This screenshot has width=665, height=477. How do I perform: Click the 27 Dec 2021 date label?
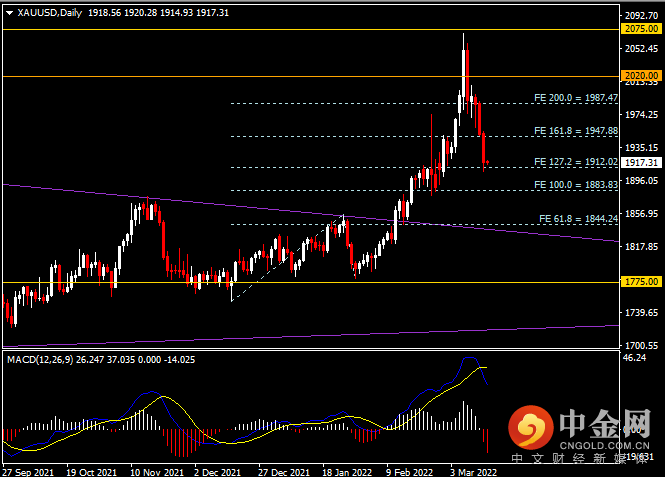(x=284, y=472)
